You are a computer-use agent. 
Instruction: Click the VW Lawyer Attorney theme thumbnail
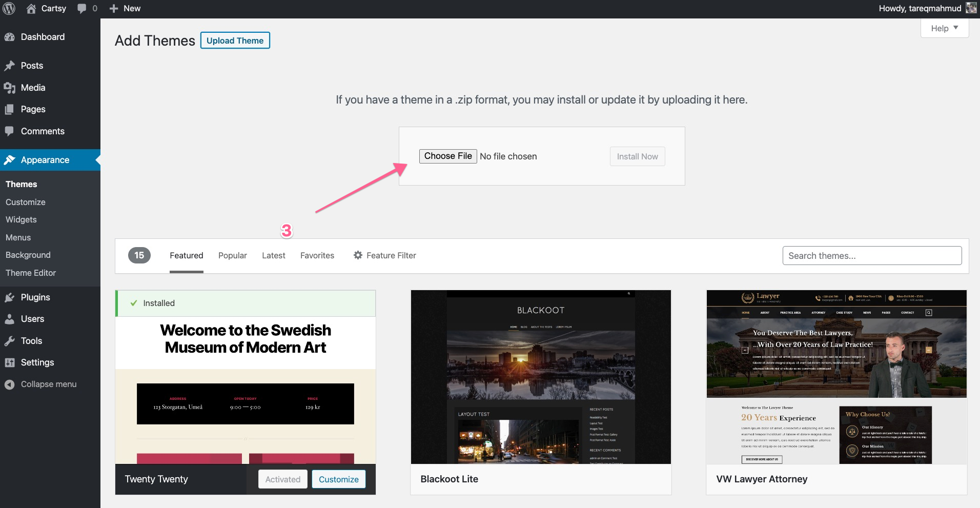(x=836, y=377)
